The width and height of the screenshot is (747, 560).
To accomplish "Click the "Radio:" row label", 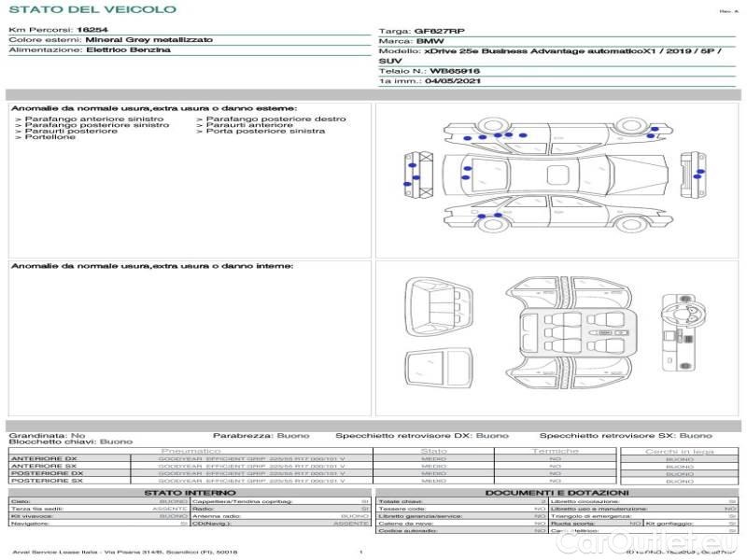I will point(203,509).
